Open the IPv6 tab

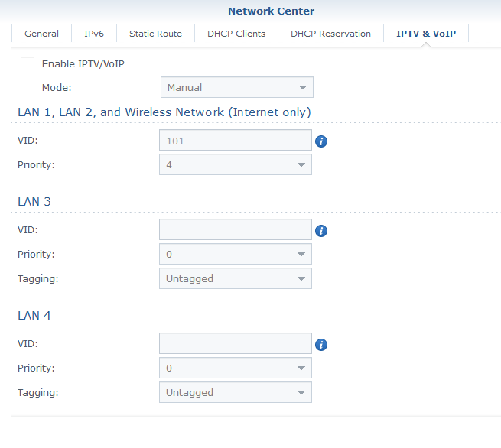[x=94, y=34]
